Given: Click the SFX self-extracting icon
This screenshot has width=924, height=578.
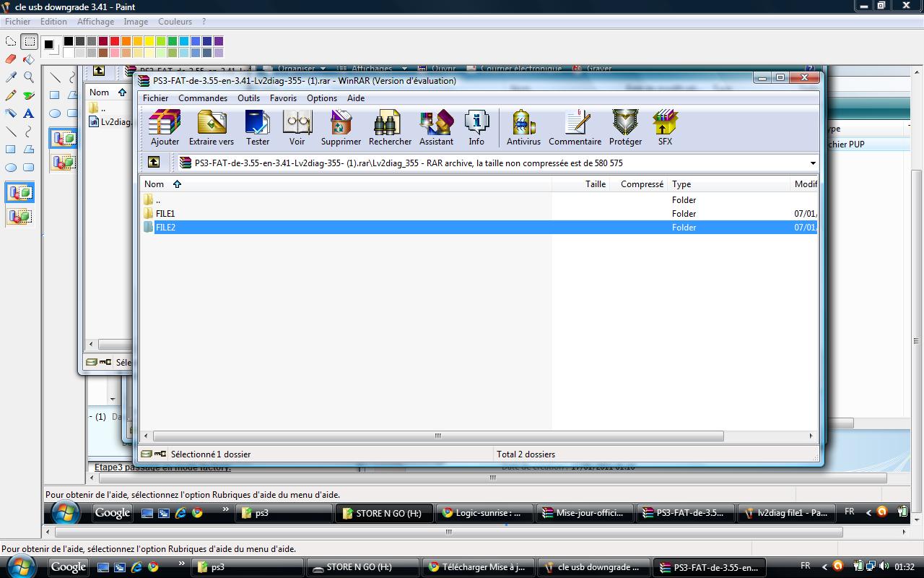Looking at the screenshot, I should (665, 128).
